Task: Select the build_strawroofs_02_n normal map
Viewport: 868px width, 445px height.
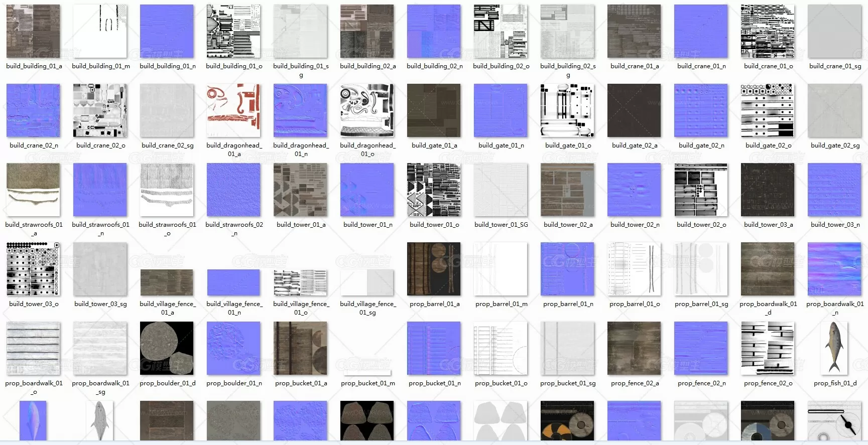Action: pyautogui.click(x=233, y=190)
